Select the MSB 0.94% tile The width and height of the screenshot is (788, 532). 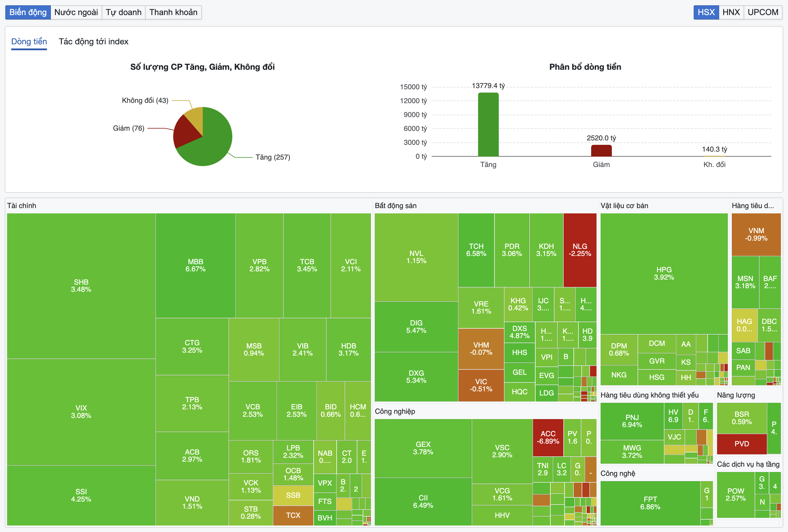pyautogui.click(x=254, y=350)
